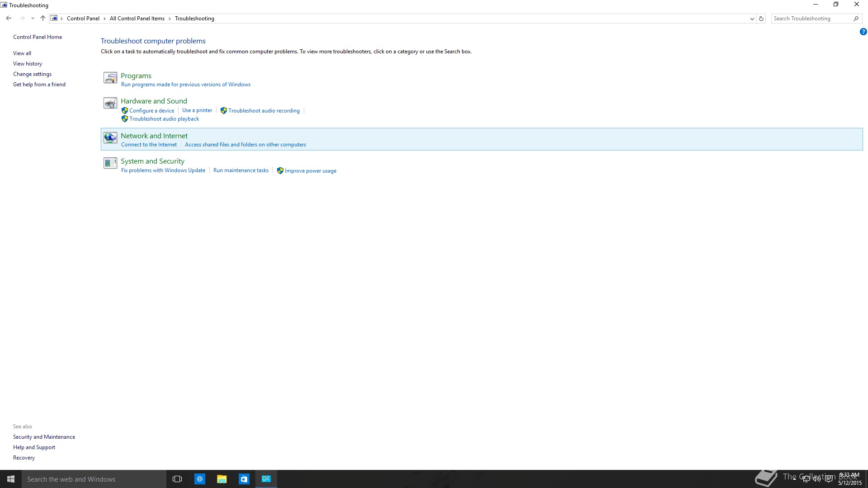
Task: Open the blue Help question mark icon
Action: tap(863, 32)
